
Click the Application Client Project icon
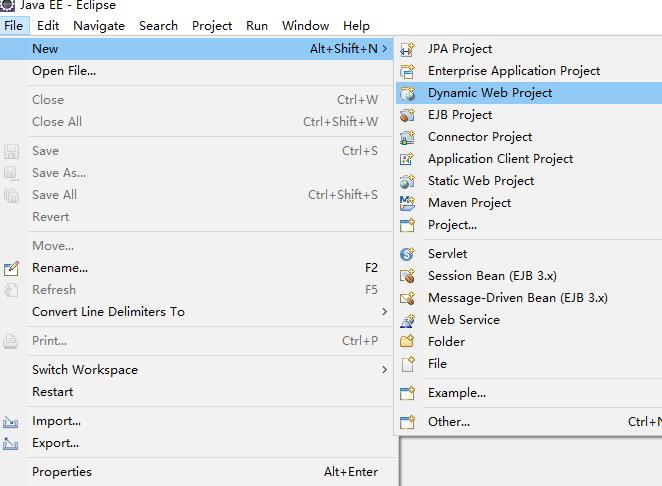407,159
